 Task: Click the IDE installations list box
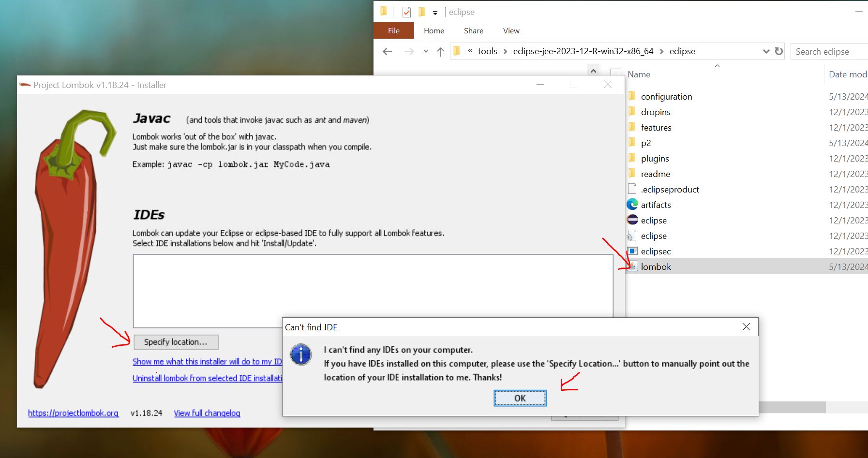tap(373, 291)
